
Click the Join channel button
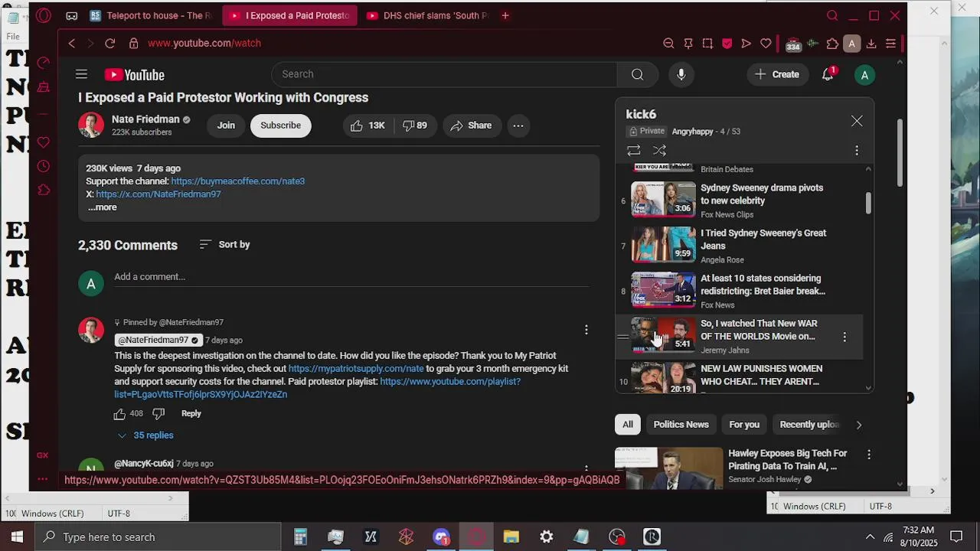[226, 126]
